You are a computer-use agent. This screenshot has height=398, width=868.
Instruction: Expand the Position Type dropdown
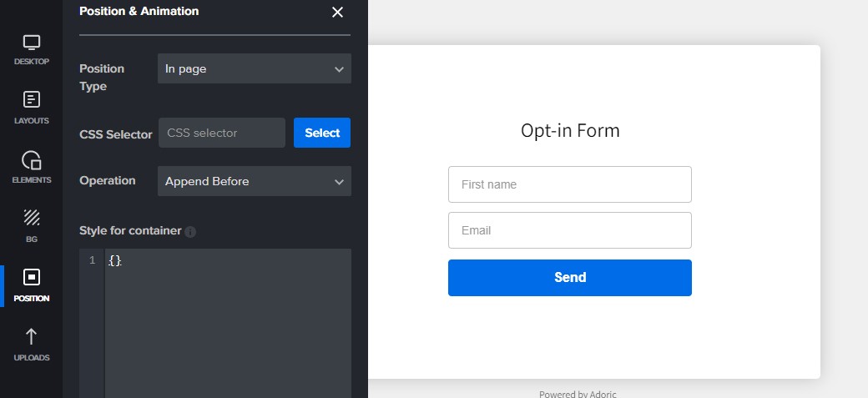[254, 69]
